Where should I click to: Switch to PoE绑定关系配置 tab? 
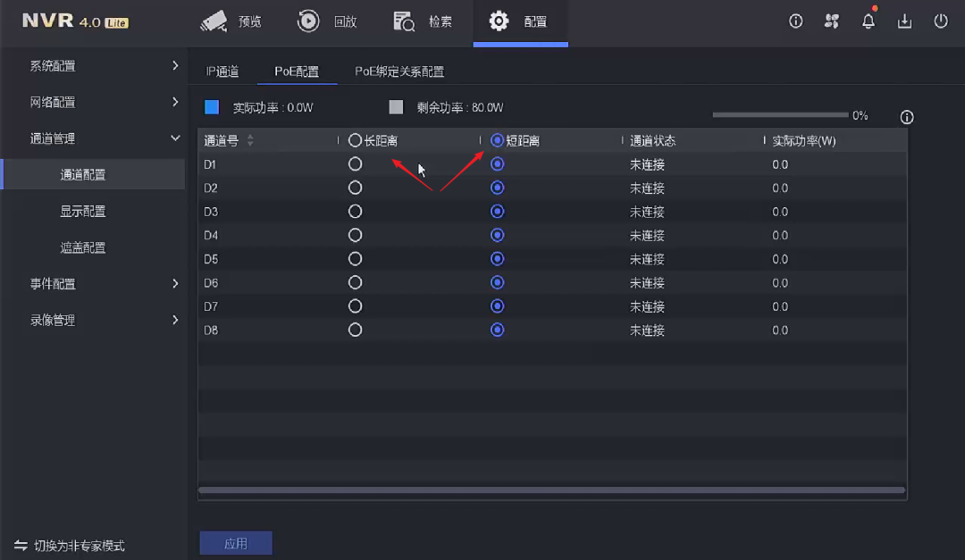coord(399,71)
